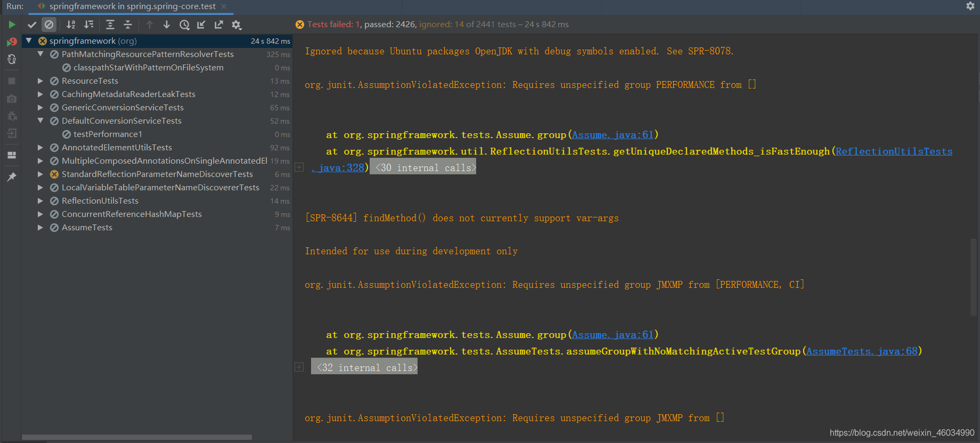The height and width of the screenshot is (443, 980).
Task: Select ResourceTests row
Action: pyautogui.click(x=157, y=81)
